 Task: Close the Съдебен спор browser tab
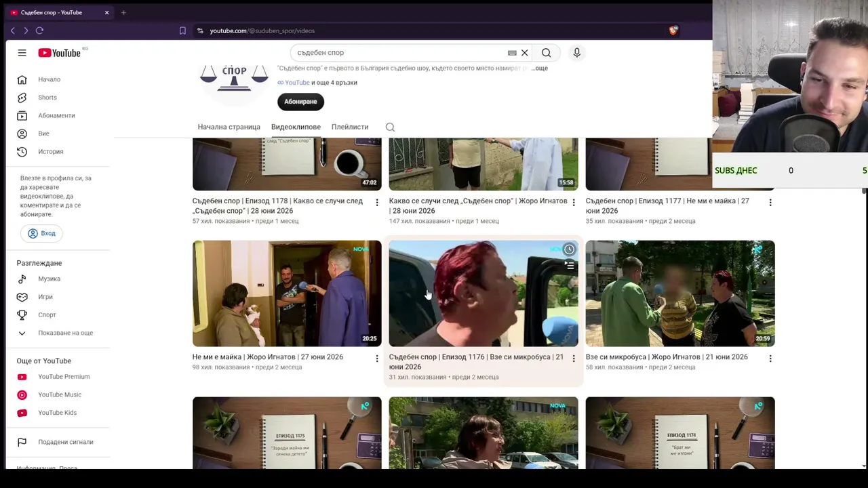coord(106,12)
